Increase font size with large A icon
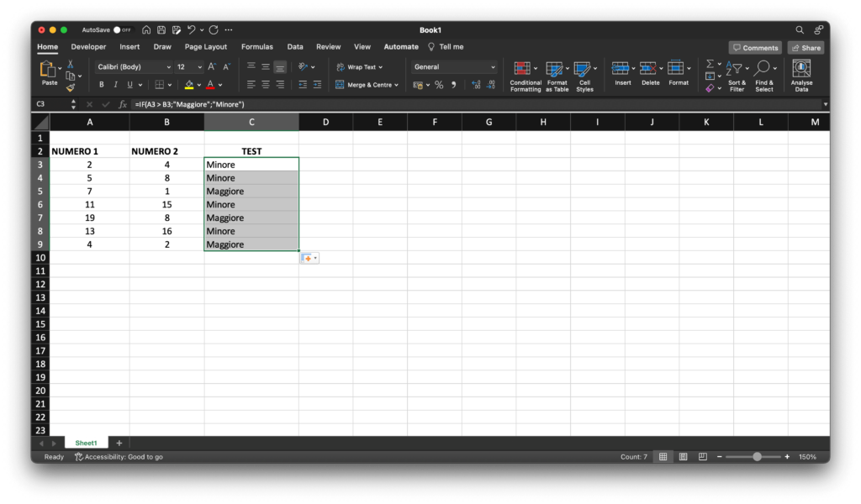The image size is (861, 504). pyautogui.click(x=211, y=67)
